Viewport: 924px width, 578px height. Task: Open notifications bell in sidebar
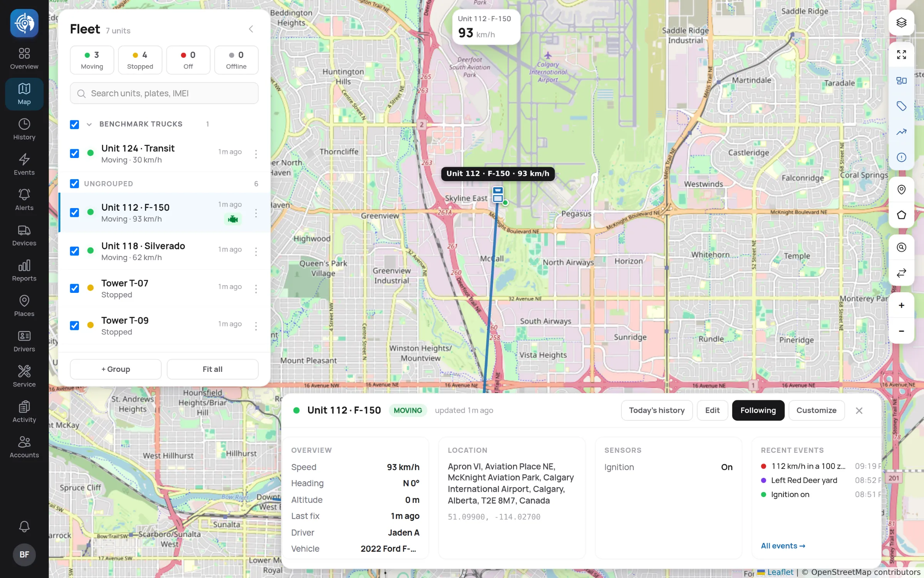pos(24,526)
